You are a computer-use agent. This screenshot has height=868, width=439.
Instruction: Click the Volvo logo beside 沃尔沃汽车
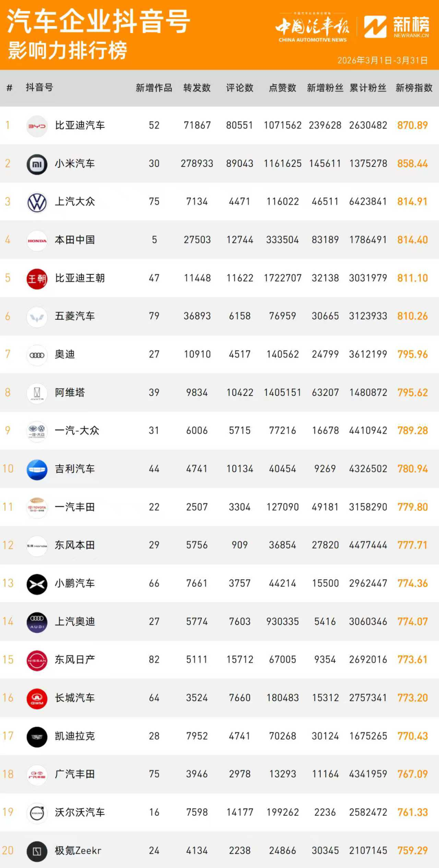coord(37,813)
